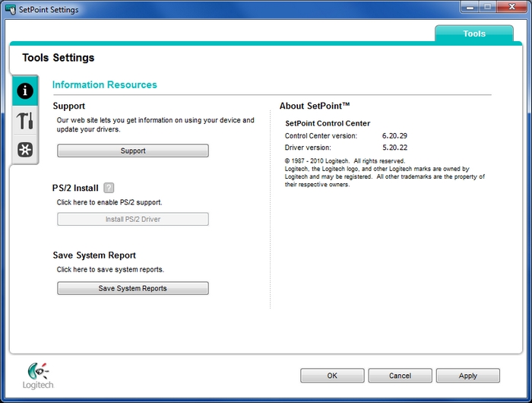The height and width of the screenshot is (403, 532).
Task: Click the SetPoint Control Center label
Action: (x=328, y=123)
